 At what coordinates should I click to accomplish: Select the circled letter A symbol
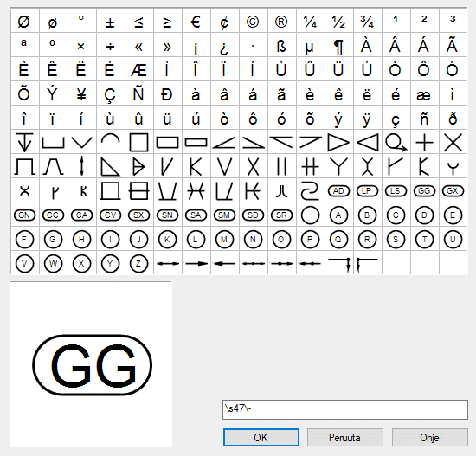(338, 215)
